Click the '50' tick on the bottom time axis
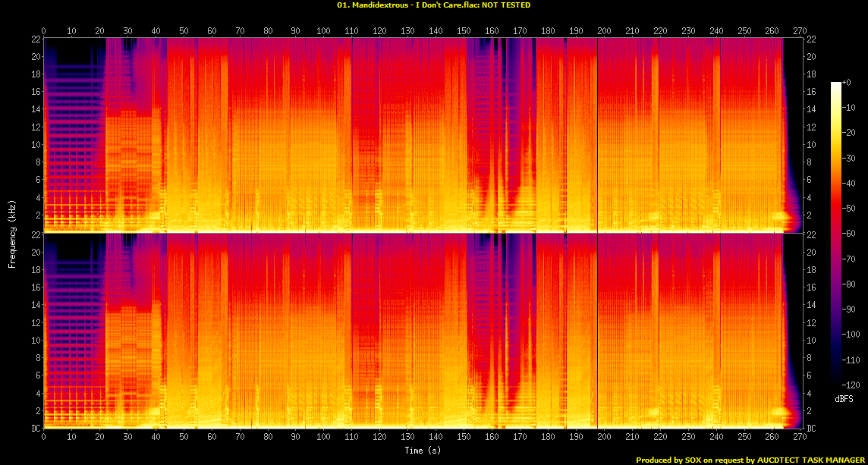The image size is (868, 465). point(184,438)
